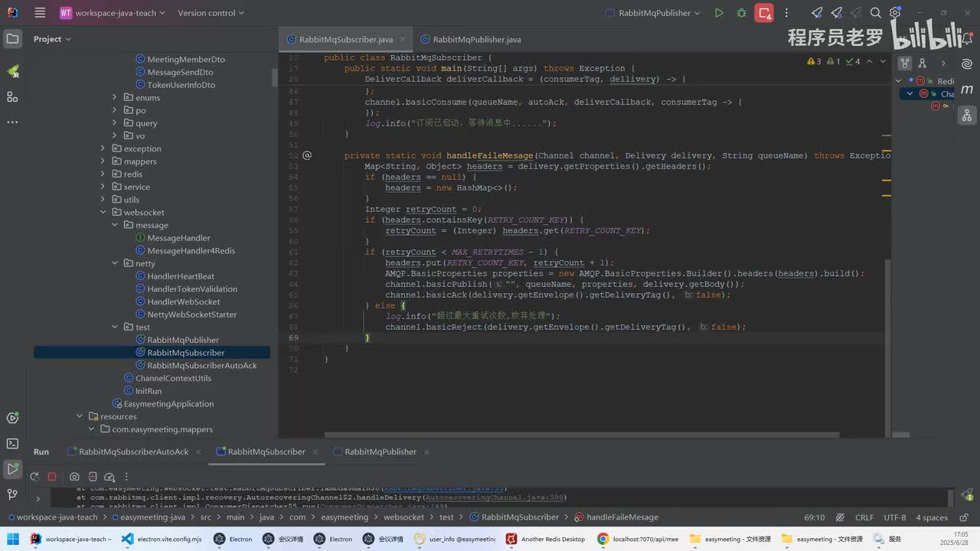Collapse the websocket folder
Image resolution: width=980 pixels, height=551 pixels.
click(x=103, y=213)
